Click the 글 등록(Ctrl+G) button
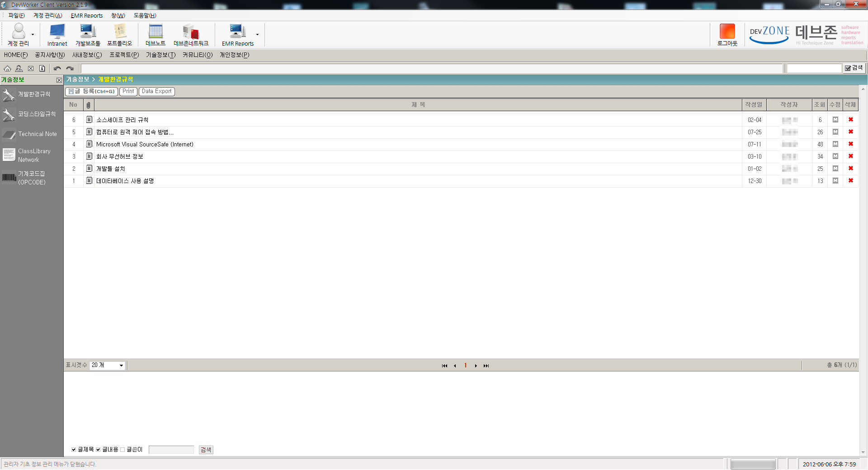The width and height of the screenshot is (868, 470). click(x=92, y=91)
